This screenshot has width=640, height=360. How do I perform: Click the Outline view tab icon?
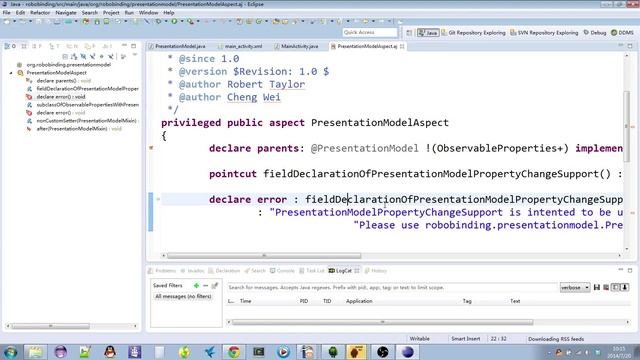point(7,46)
